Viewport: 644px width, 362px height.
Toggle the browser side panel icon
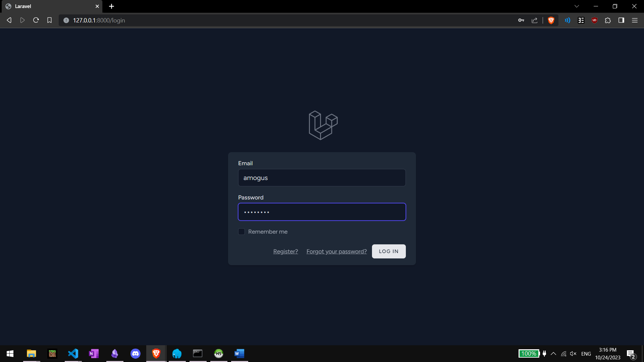tap(621, 20)
